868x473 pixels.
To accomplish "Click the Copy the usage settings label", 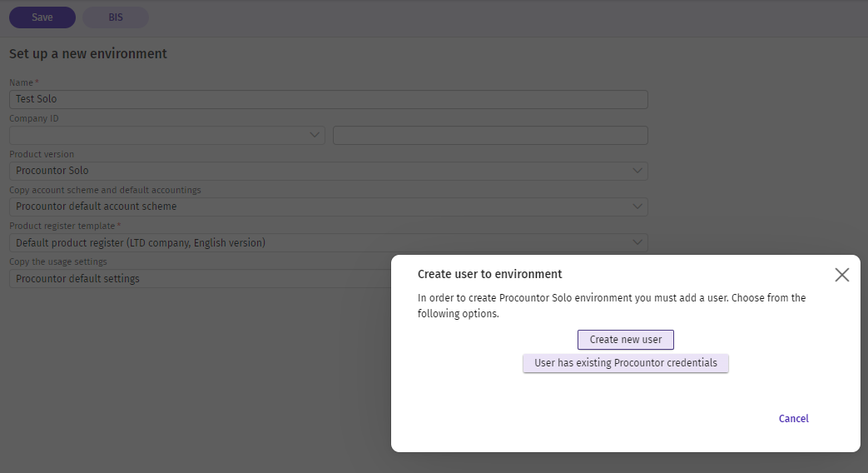I will point(58,261).
